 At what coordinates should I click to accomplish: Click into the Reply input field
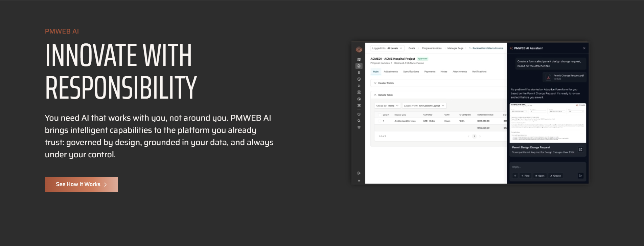click(x=548, y=167)
